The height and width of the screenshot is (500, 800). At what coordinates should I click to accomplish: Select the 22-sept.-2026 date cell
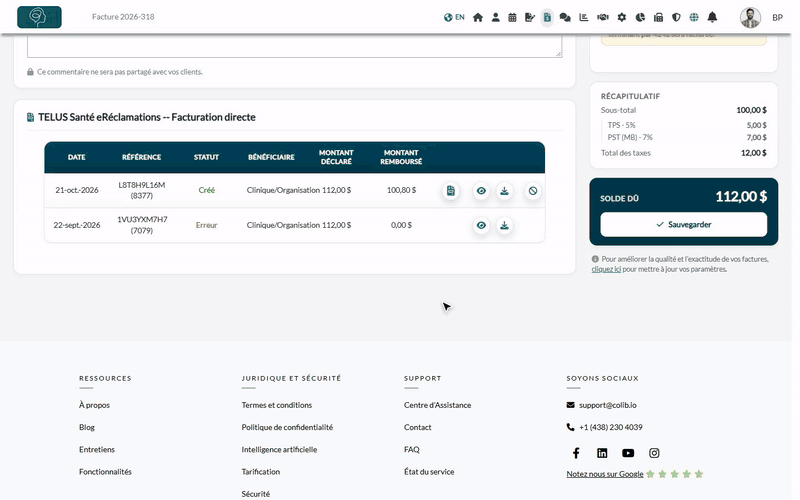click(77, 225)
